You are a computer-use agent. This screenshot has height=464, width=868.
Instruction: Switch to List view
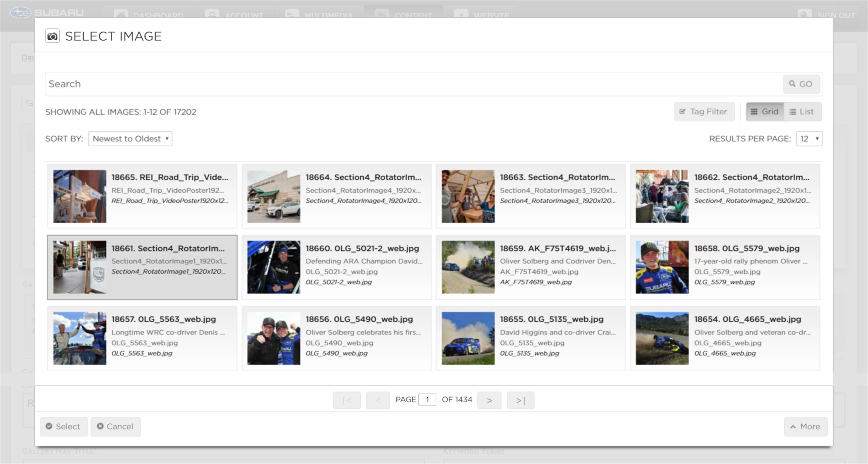pyautogui.click(x=802, y=112)
